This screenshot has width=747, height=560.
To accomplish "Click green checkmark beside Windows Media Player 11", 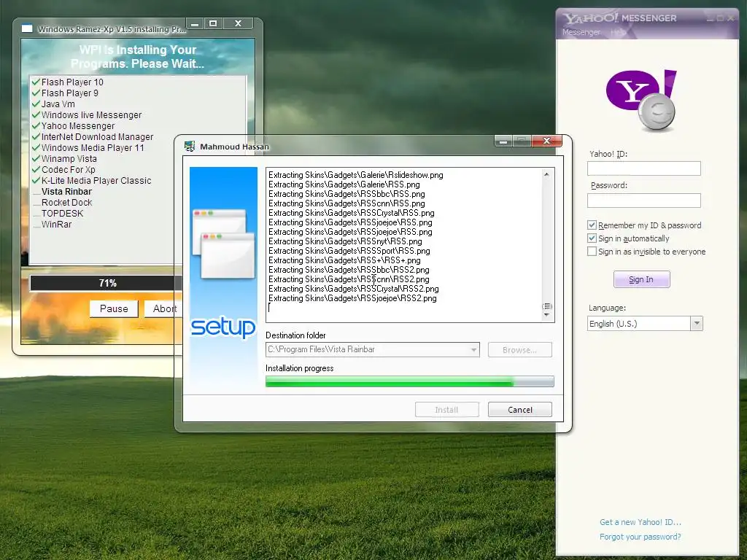I will click(x=36, y=147).
